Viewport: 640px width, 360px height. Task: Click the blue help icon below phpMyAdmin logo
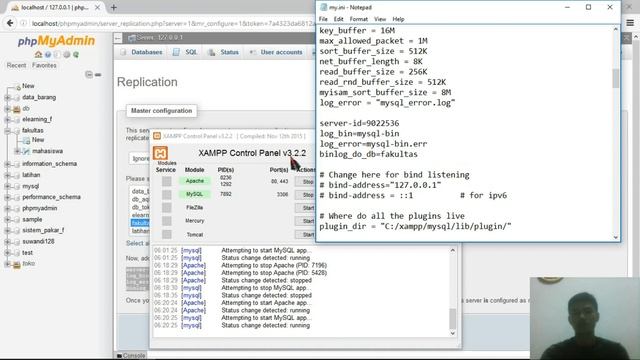[48, 54]
